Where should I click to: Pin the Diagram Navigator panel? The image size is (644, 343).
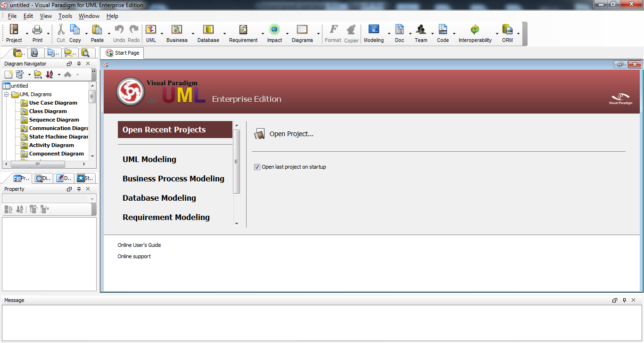(x=79, y=64)
